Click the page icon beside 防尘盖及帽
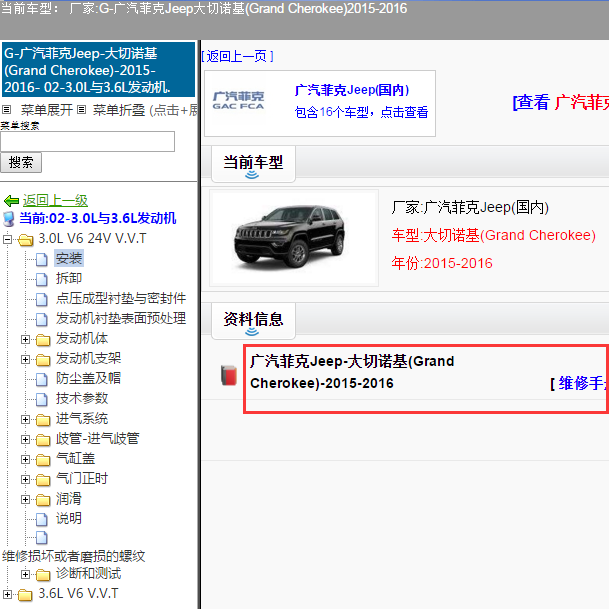609x609 pixels. point(42,379)
